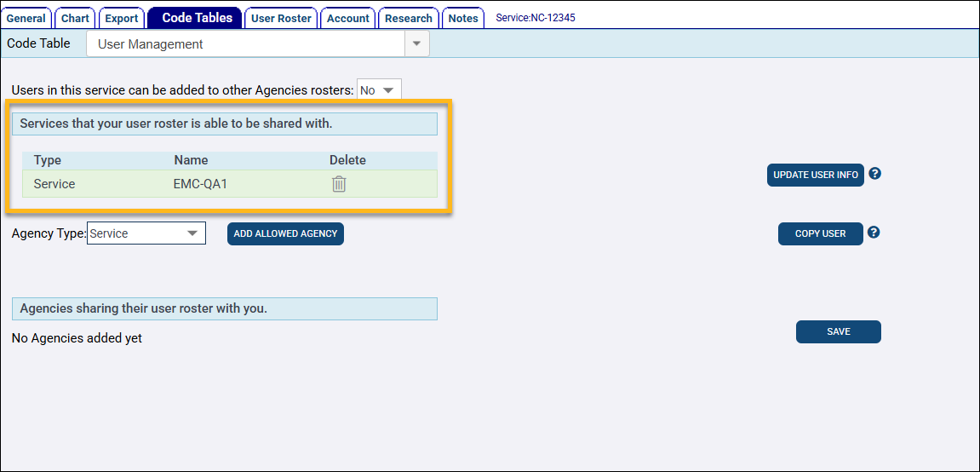Switch to the General tab
The width and height of the screenshot is (980, 472).
(26, 18)
